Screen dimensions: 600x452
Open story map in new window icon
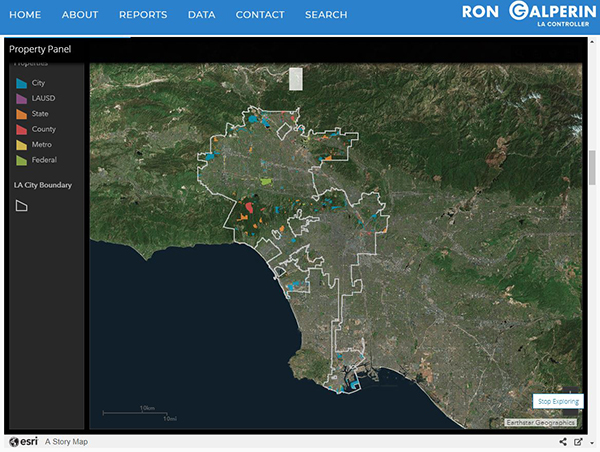tap(578, 441)
